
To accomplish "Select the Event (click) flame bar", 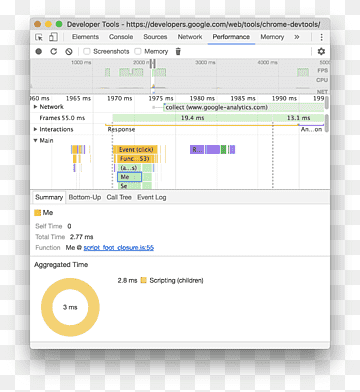I will point(136,150).
